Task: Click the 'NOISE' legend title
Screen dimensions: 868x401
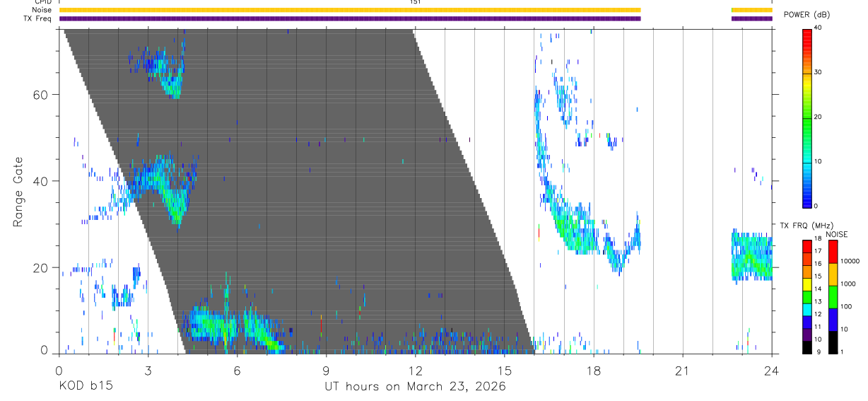Action: (836, 234)
